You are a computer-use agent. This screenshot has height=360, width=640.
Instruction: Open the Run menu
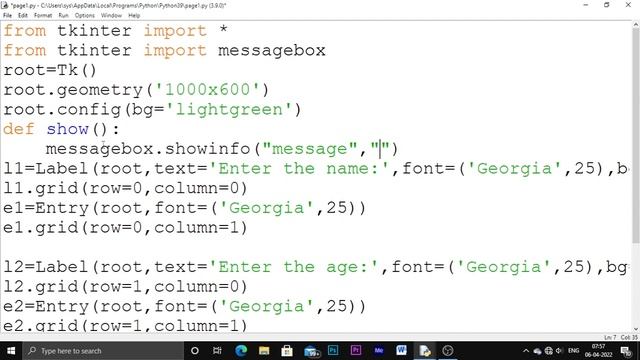click(63, 16)
